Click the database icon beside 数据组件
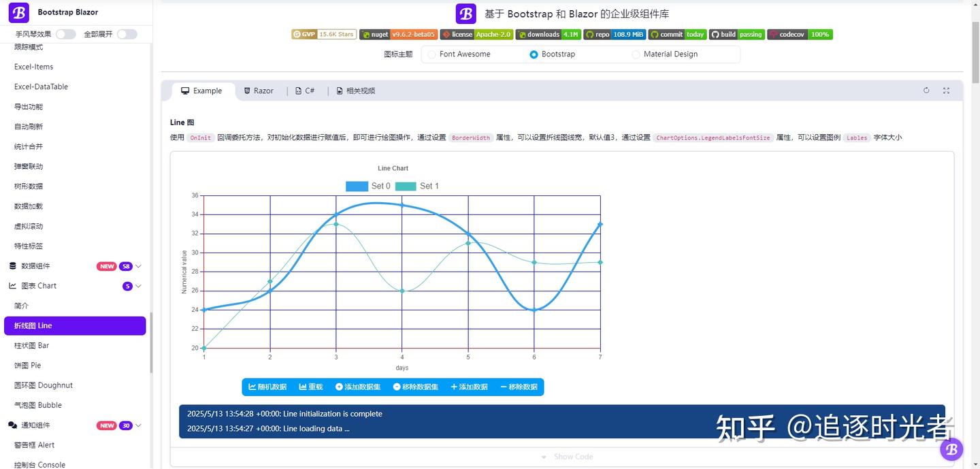Image resolution: width=980 pixels, height=469 pixels. click(x=12, y=266)
